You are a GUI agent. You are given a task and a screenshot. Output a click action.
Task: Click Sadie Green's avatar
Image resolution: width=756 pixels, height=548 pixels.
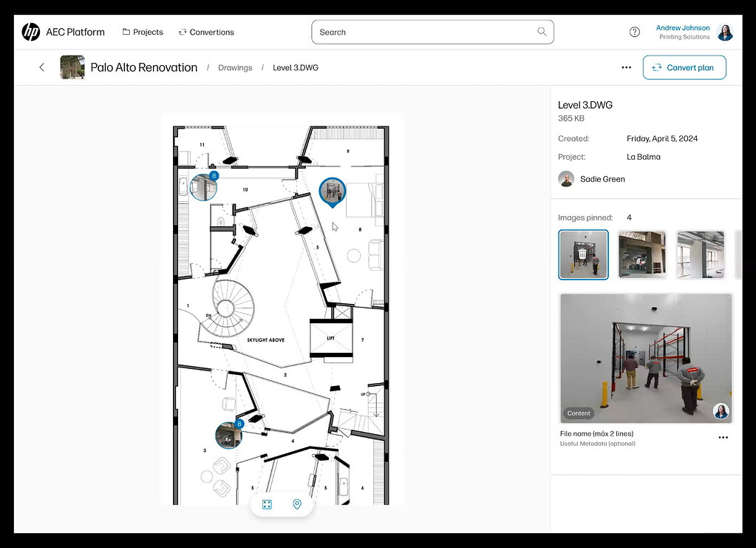[565, 178]
